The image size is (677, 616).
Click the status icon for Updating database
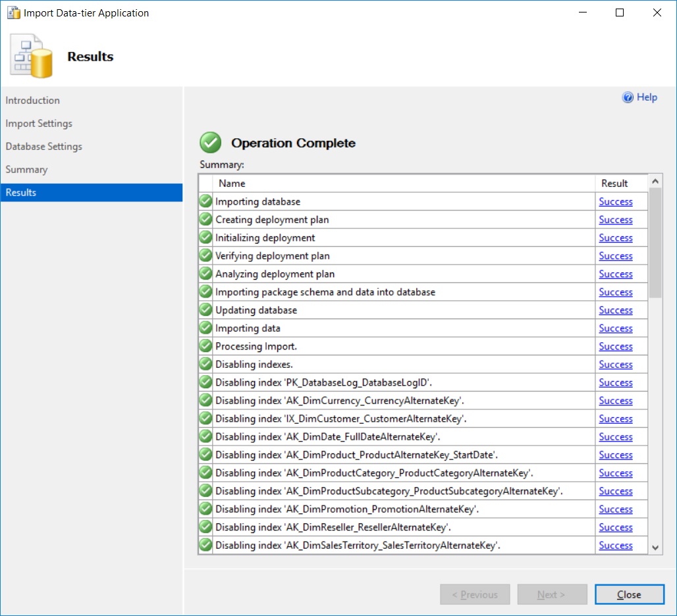click(206, 310)
